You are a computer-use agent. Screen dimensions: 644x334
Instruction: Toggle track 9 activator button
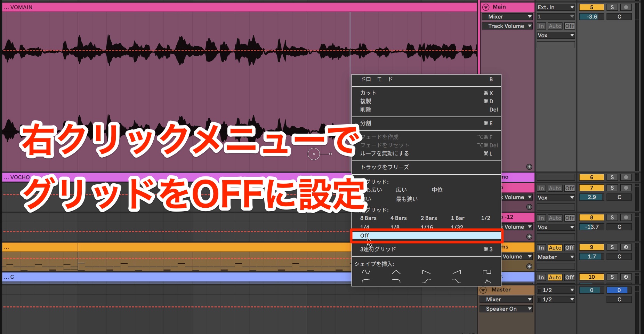pyautogui.click(x=591, y=247)
